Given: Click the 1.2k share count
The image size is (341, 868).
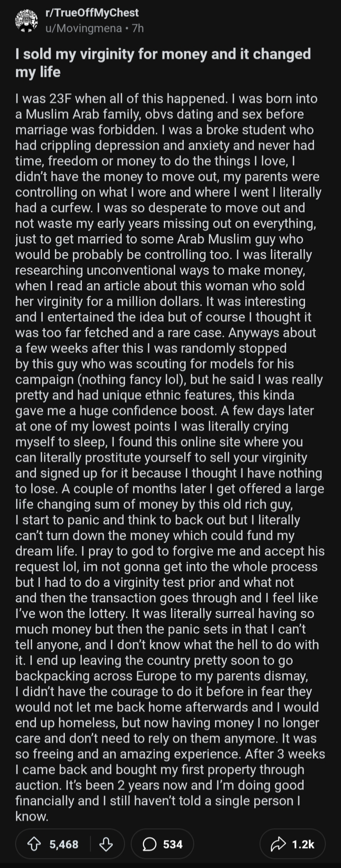Looking at the screenshot, I should tap(303, 844).
